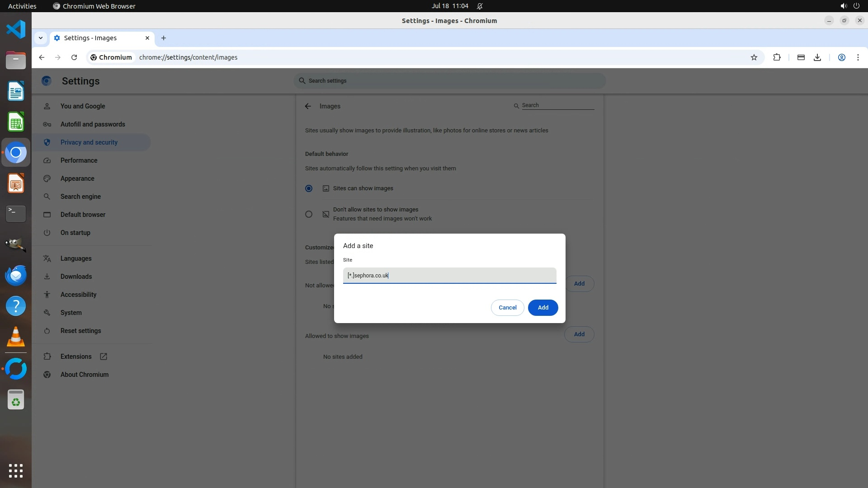Open the downloads toolbar icon
The width and height of the screenshot is (868, 488).
(x=817, y=57)
